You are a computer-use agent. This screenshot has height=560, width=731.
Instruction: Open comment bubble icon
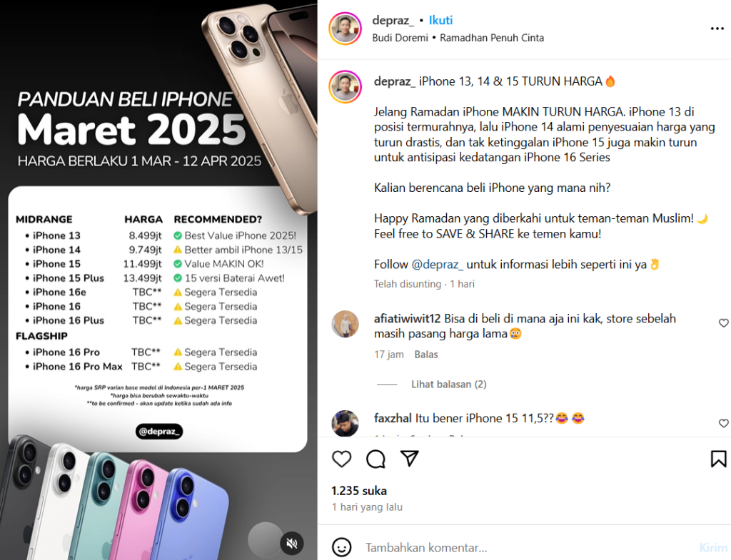[375, 459]
